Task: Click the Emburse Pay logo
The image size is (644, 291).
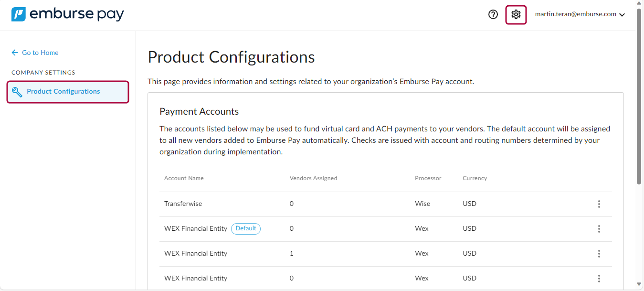Action: (x=67, y=14)
